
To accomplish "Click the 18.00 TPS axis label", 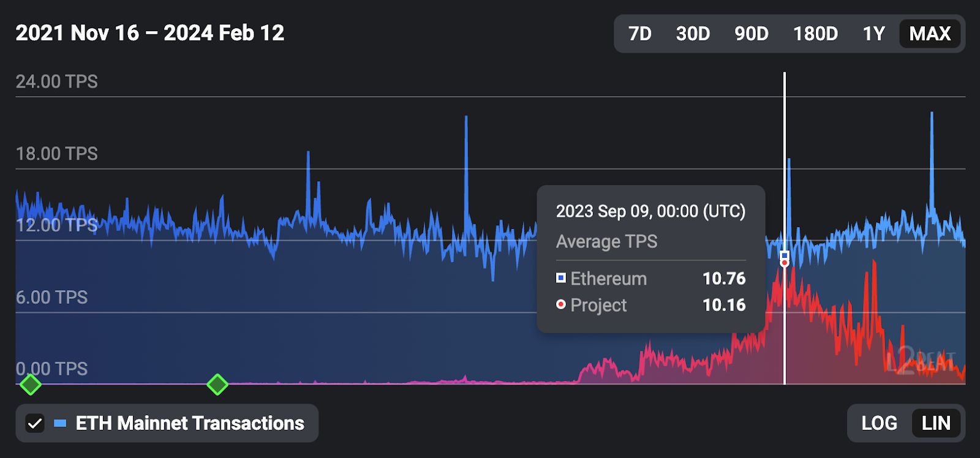I will coord(56,154).
